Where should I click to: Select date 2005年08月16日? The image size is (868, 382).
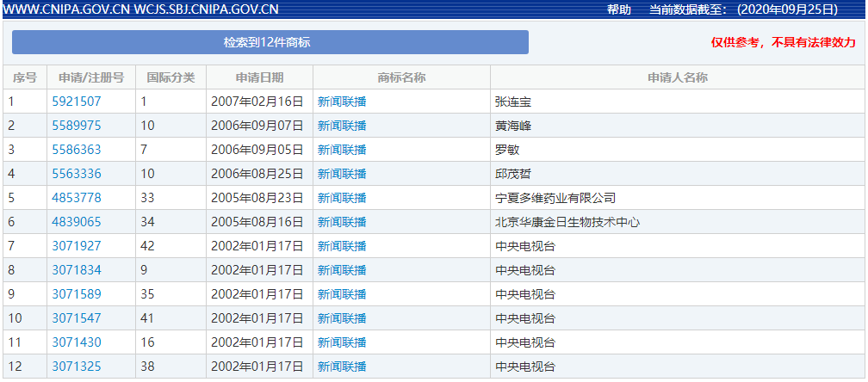(257, 222)
